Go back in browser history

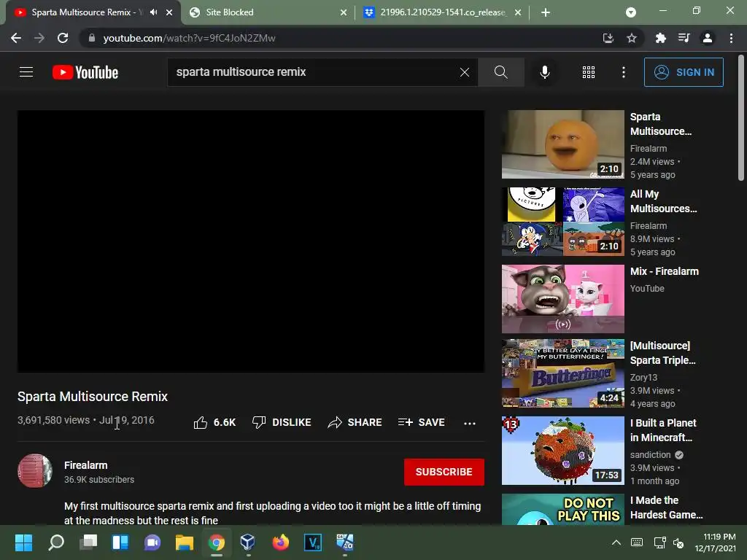16,38
